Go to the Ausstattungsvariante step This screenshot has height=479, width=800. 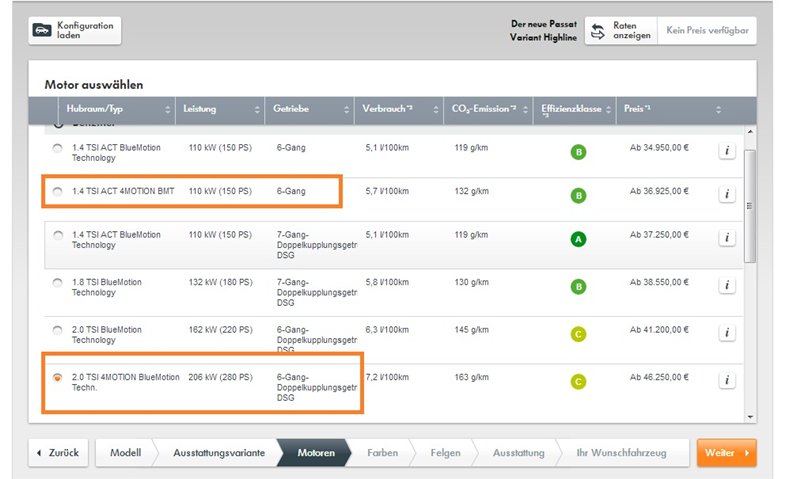(219, 453)
